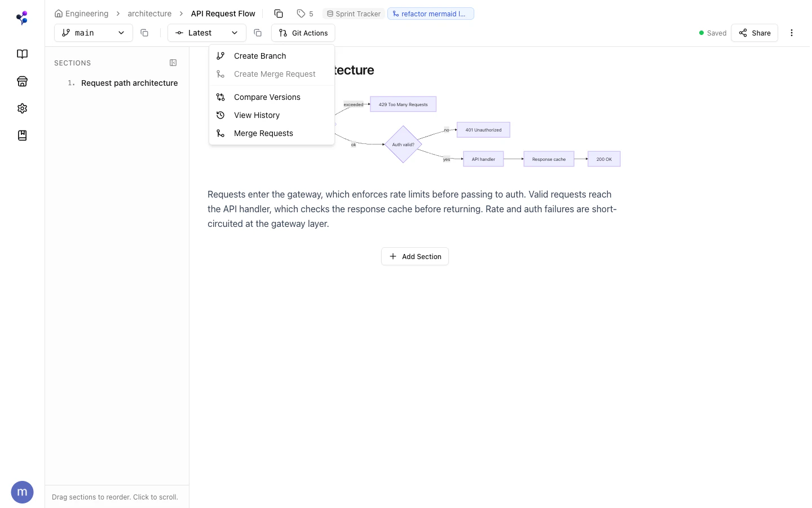The image size is (812, 508).
Task: Open the documentation book icon in sidebar
Action: (x=22, y=54)
